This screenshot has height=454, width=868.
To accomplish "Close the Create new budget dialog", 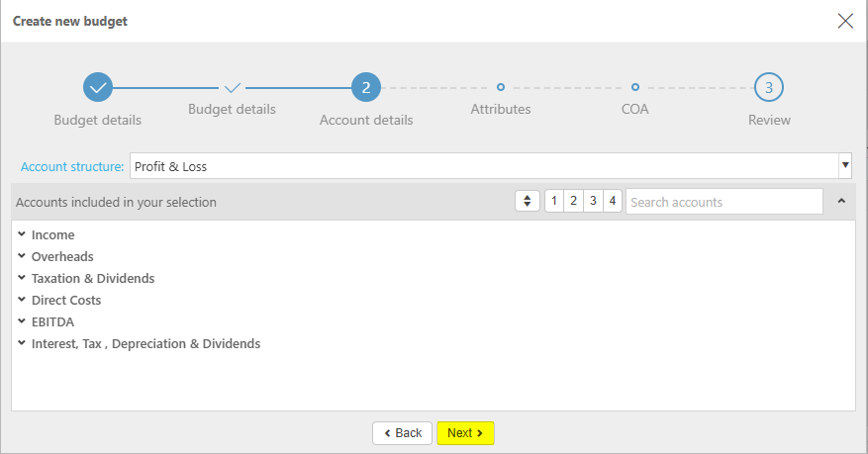I will pyautogui.click(x=845, y=21).
